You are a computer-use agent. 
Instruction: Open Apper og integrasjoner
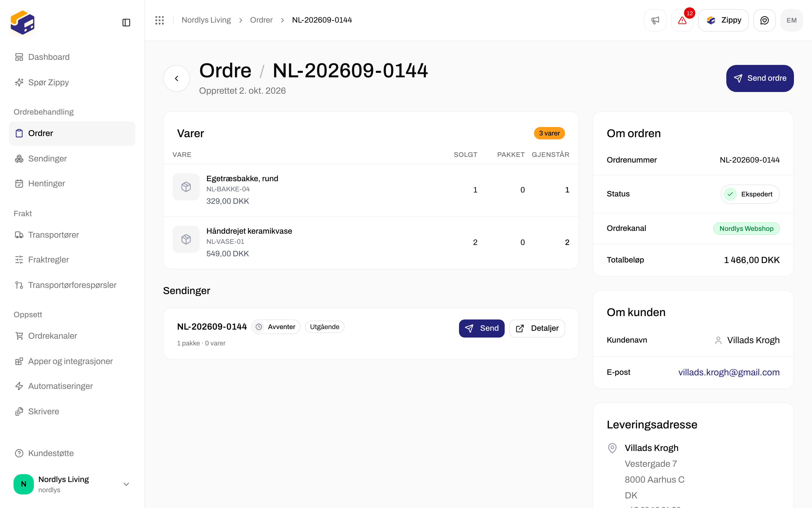[72, 361]
